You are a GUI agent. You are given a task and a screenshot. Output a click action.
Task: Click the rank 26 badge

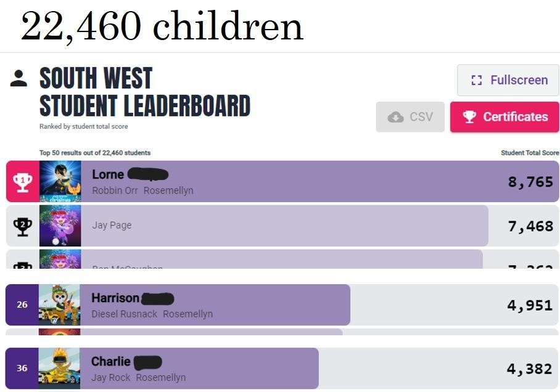click(x=22, y=304)
